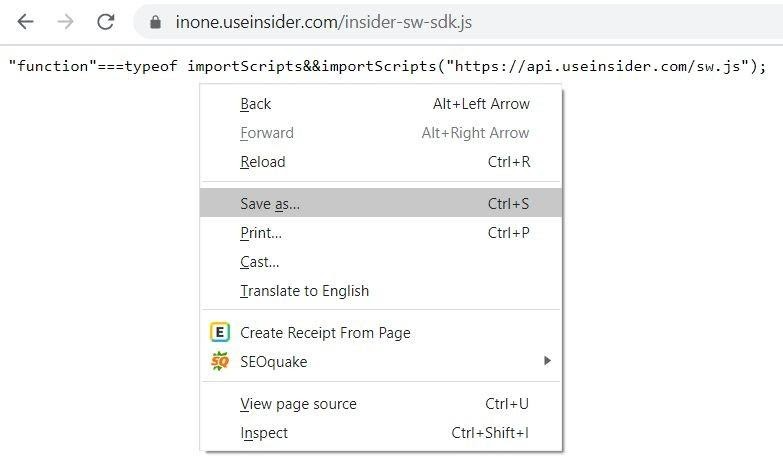Choose Back from the context menu
This screenshot has width=783, height=467.
pyautogui.click(x=256, y=104)
